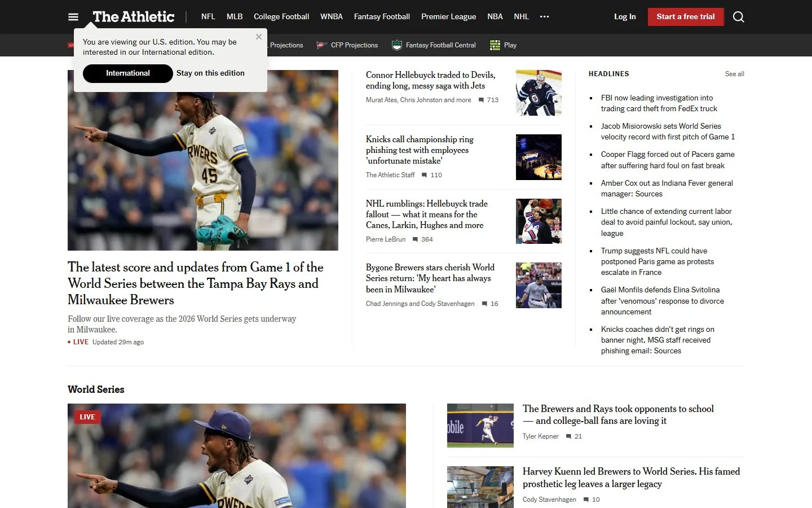The width and height of the screenshot is (812, 508).
Task: Open Cooper Flagg Pacers game headline
Action: 668,160
